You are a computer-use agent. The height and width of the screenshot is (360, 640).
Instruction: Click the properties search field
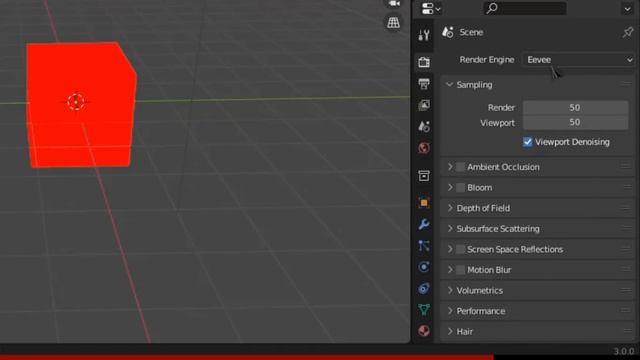coord(525,8)
